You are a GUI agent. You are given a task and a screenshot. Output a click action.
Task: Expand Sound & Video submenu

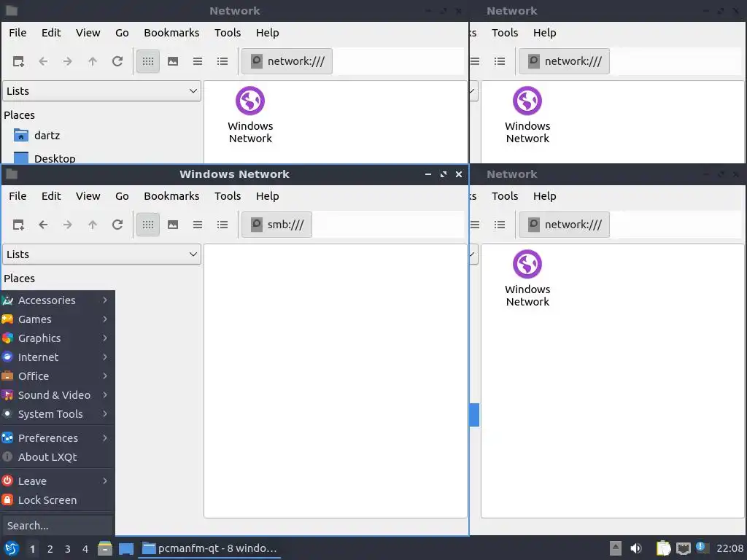pos(57,395)
